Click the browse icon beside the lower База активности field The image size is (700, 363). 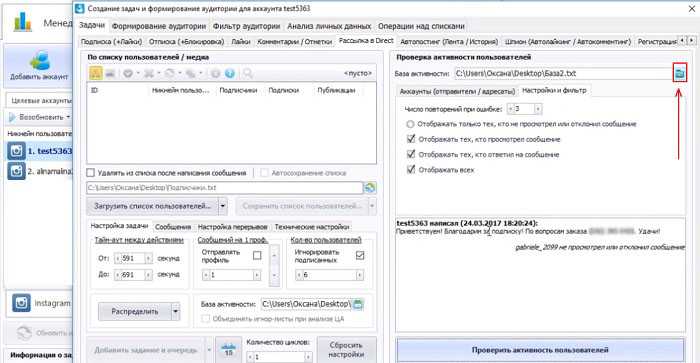click(358, 304)
